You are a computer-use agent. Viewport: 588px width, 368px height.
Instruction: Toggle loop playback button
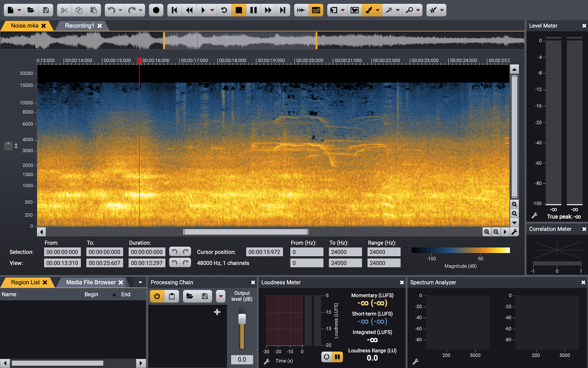click(x=224, y=10)
